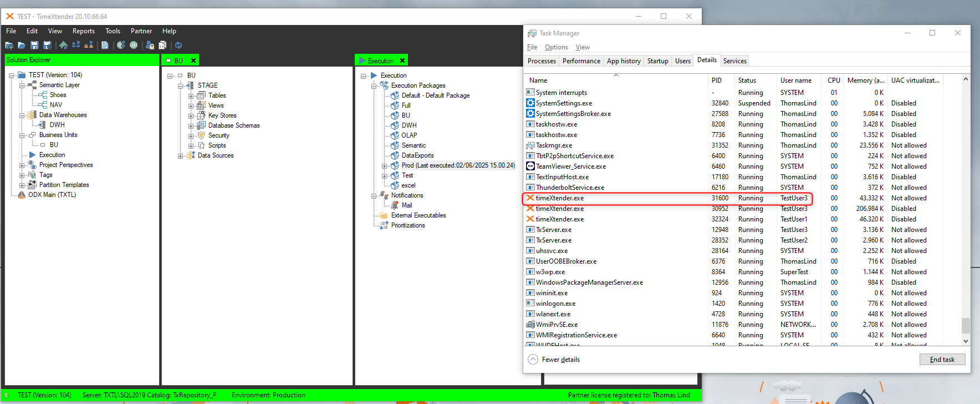The height and width of the screenshot is (404, 980).
Task: Collapse the Data Warehouses node
Action: [22, 115]
